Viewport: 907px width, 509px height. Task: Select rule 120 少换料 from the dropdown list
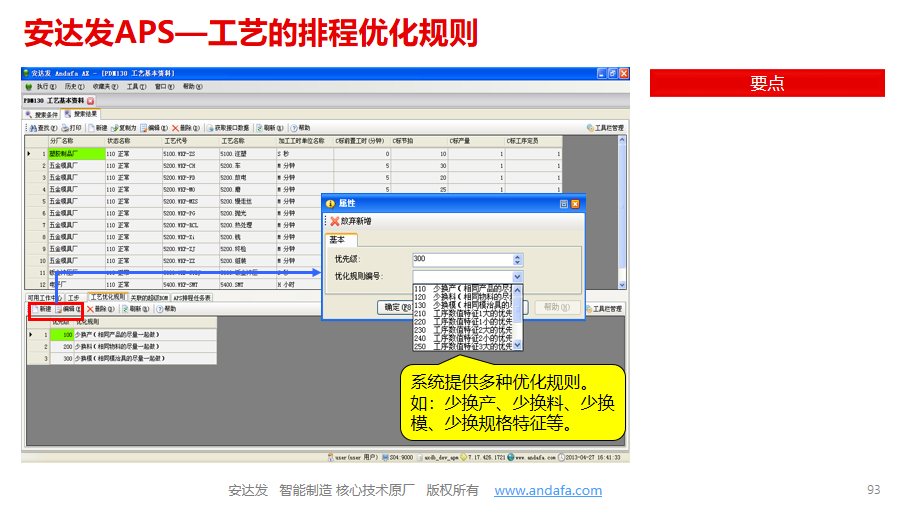(463, 297)
